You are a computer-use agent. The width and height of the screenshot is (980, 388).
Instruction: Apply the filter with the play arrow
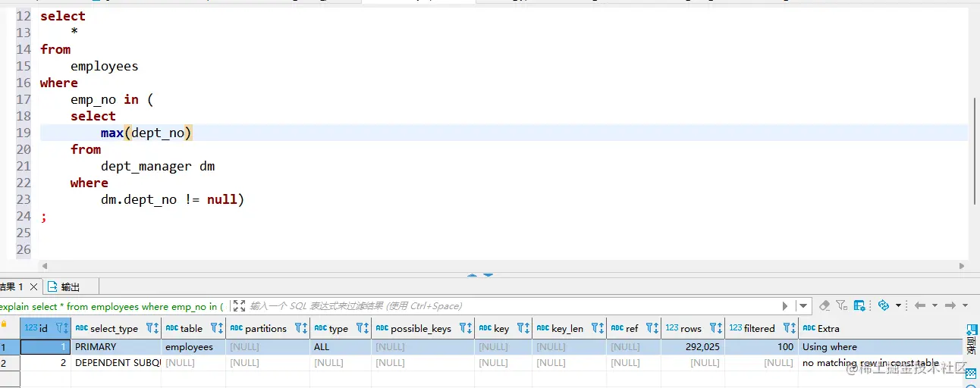coord(785,306)
